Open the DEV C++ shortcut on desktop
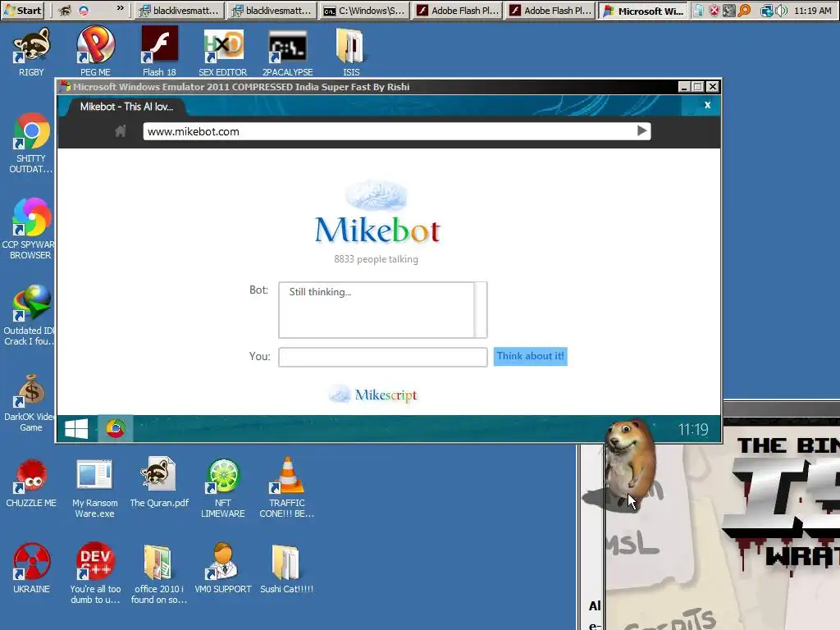 pos(95,573)
